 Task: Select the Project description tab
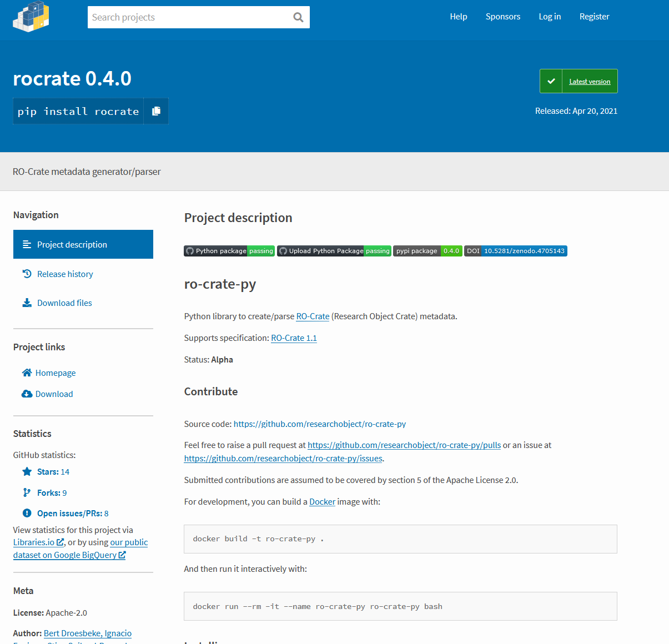(x=83, y=244)
